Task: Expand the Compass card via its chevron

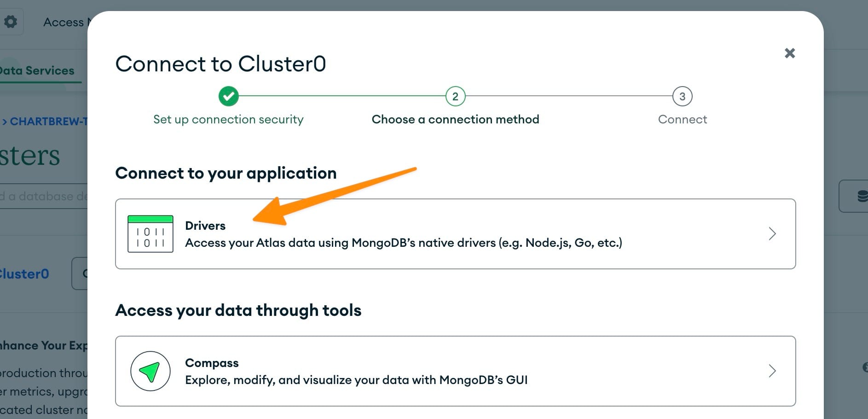Action: click(773, 371)
